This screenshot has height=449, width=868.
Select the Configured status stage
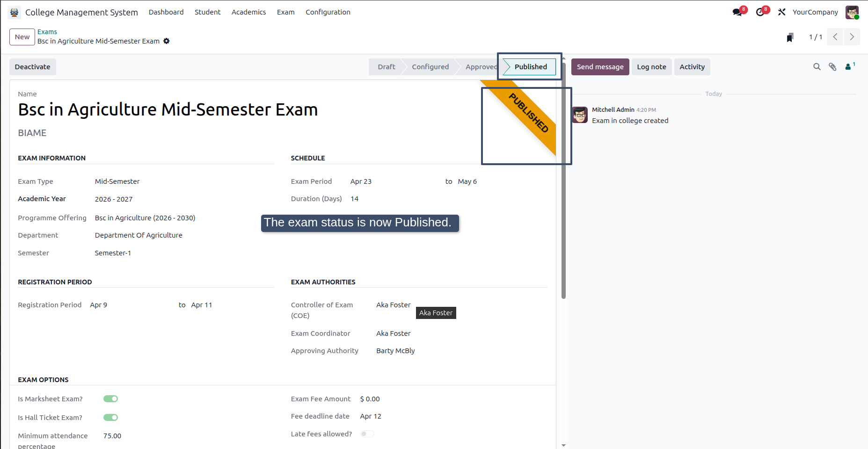(x=430, y=67)
